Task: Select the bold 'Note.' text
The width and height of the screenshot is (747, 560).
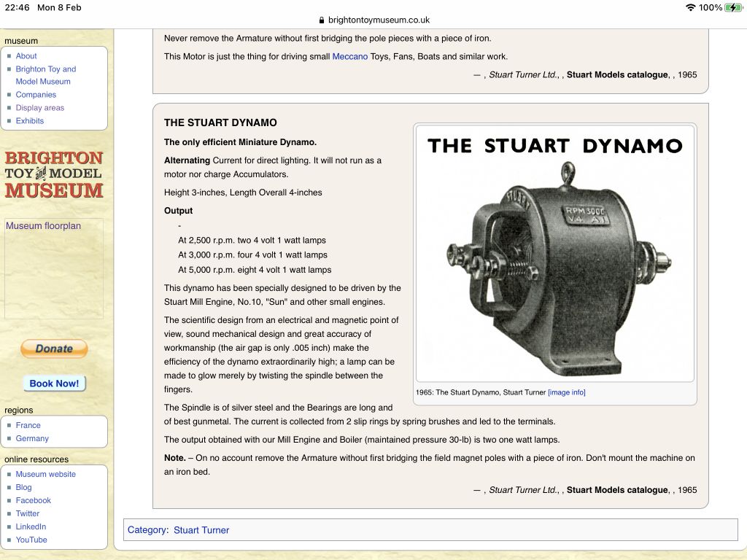Action: coord(175,458)
